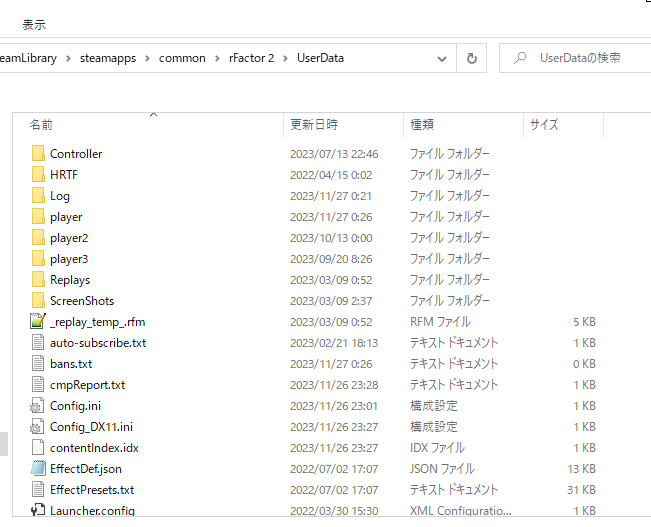Open the 表示 ribbon tab
Image resolution: width=651 pixels, height=527 pixels.
(34, 25)
